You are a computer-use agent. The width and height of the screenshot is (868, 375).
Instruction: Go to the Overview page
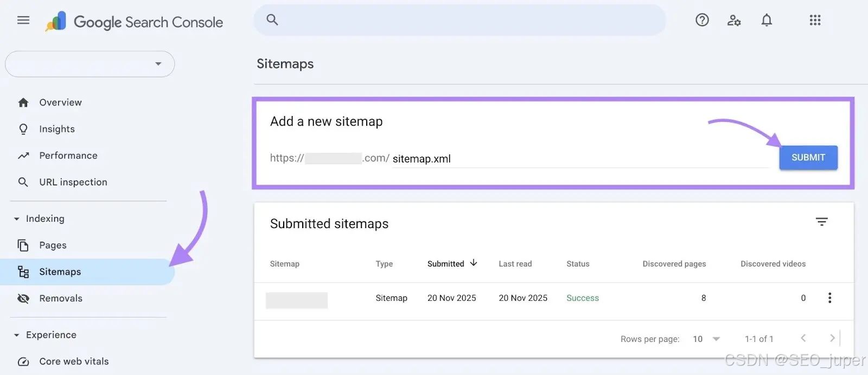(60, 102)
